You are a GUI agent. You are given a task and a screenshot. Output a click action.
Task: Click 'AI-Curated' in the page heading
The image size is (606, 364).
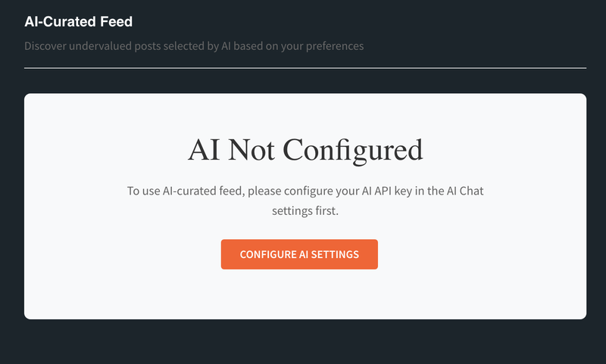pos(58,21)
